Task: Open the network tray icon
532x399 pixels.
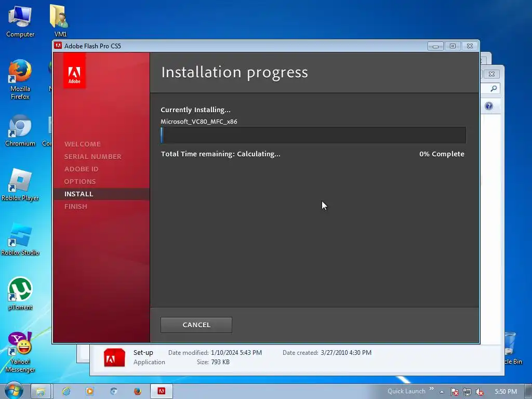Action: pyautogui.click(x=467, y=392)
